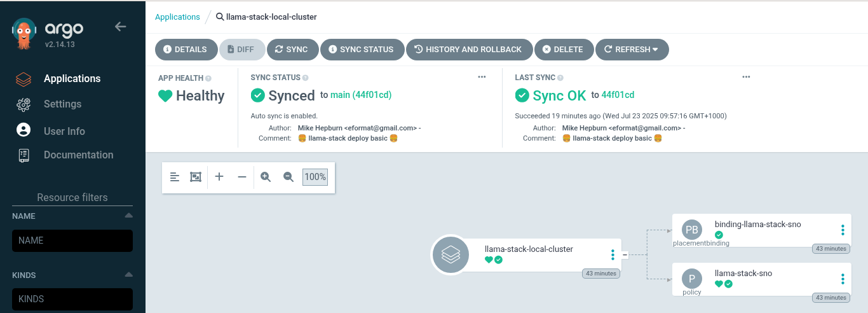Screen dimensions: 868x313
Task: Open the main (44f01cd) revision link
Action: click(361, 95)
